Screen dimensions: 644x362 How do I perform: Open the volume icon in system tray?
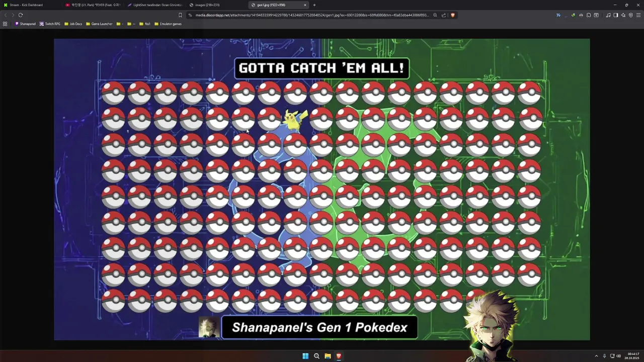point(618,356)
